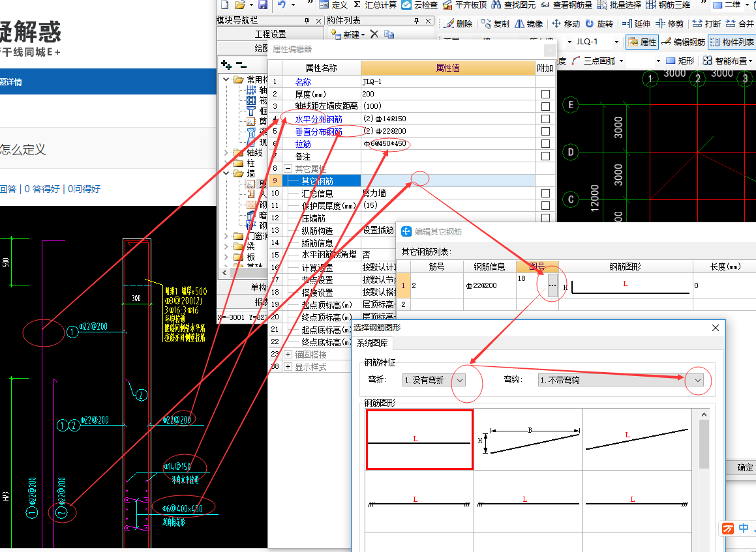Select 三点画弧 three-point arc tool
The width and height of the screenshot is (756, 552).
(x=594, y=61)
